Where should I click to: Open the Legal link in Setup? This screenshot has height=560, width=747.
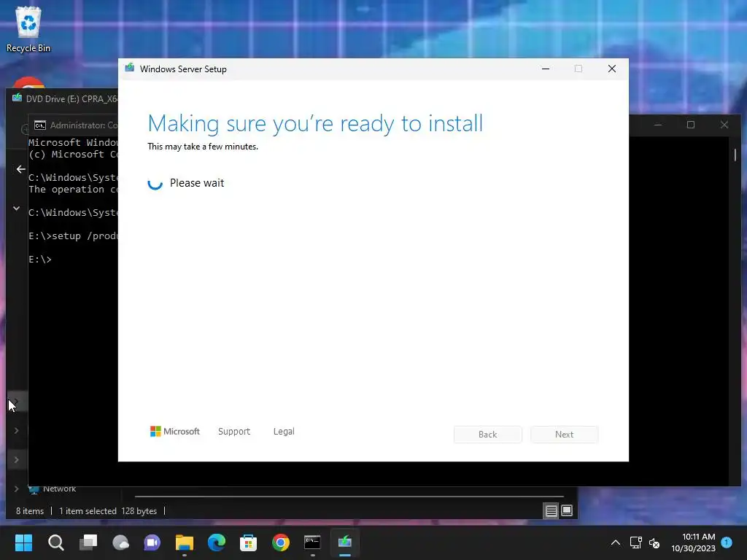point(284,432)
